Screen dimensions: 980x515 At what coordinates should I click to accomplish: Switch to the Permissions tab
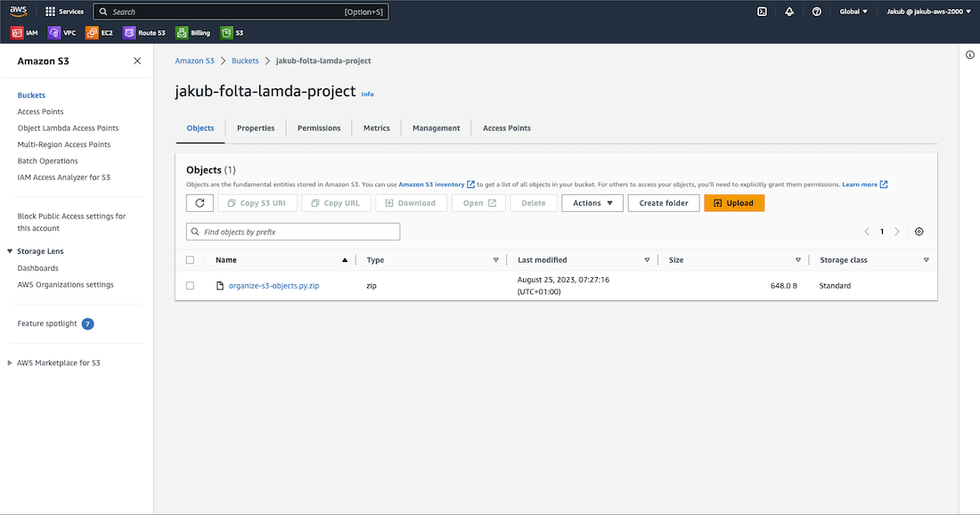point(319,128)
